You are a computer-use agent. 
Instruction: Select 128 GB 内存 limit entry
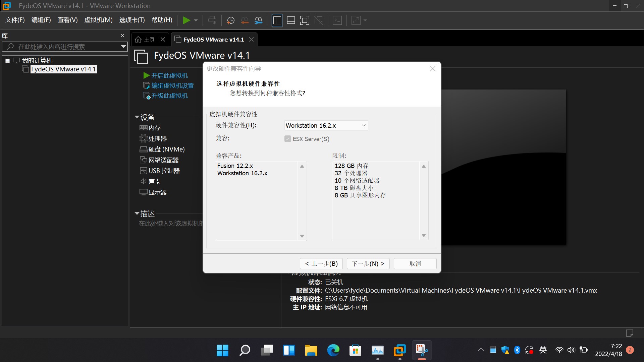click(x=352, y=166)
